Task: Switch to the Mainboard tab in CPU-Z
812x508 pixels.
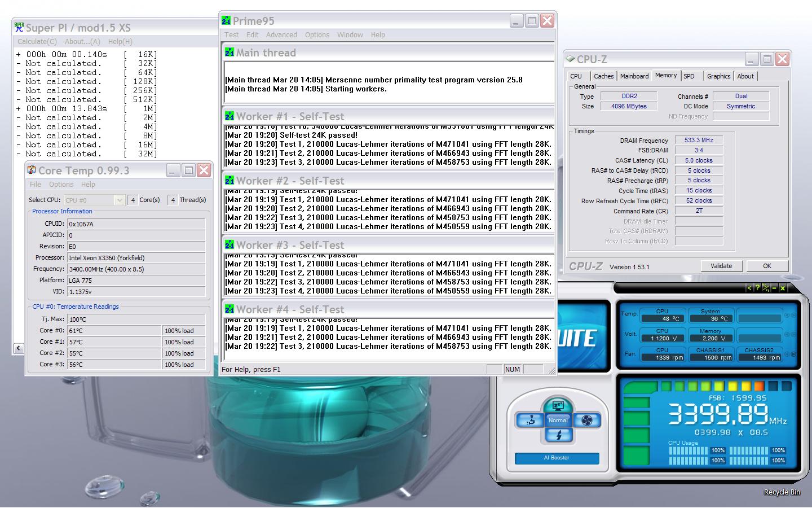Action: tap(634, 76)
